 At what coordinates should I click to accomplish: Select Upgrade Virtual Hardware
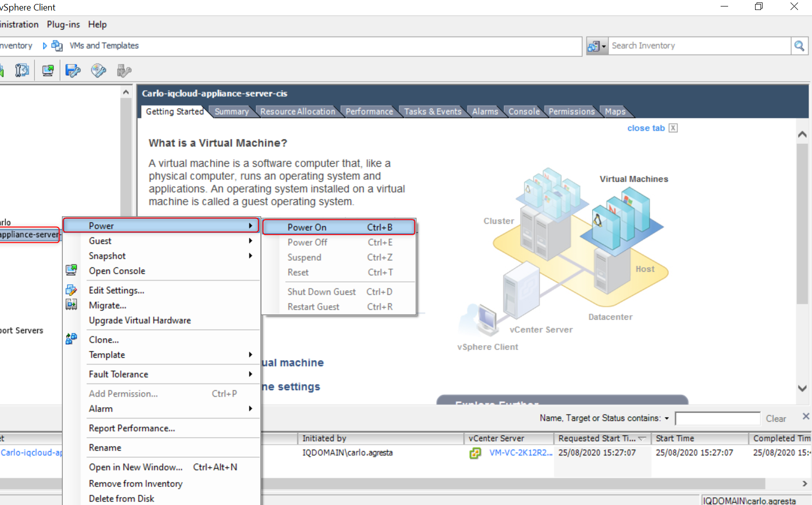140,320
